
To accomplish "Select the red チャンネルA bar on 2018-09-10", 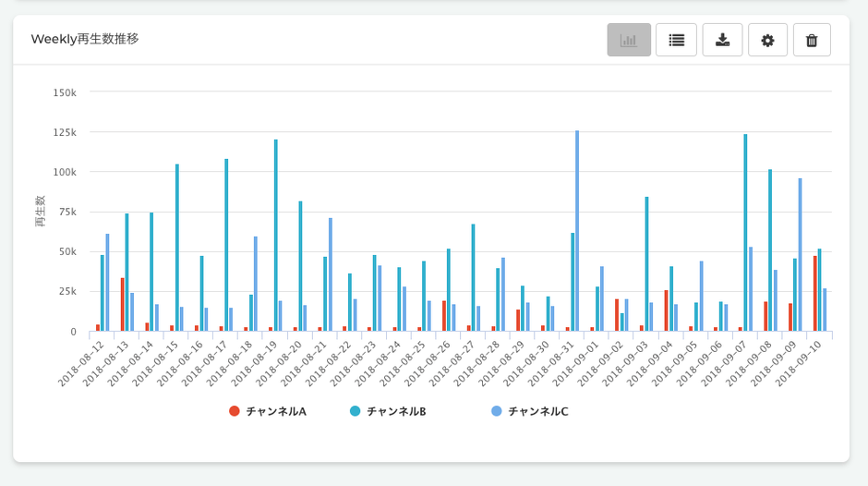I will click(x=814, y=294).
